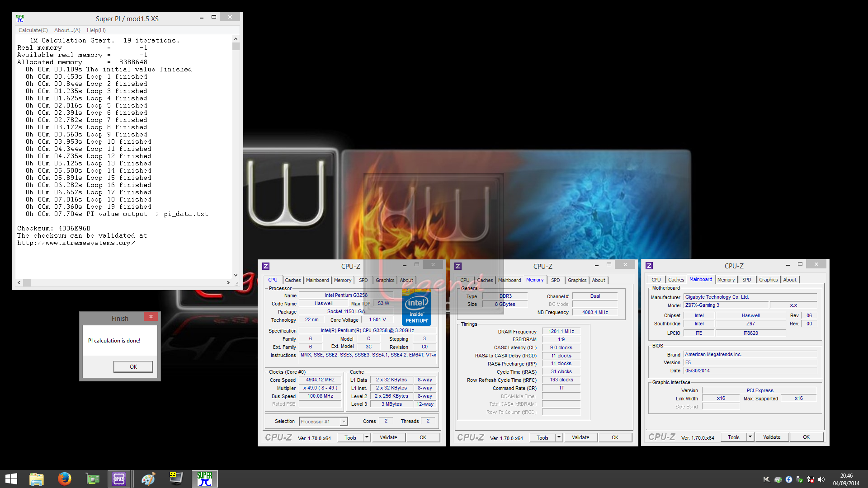Open the 99 monitor taskbar icon
The width and height of the screenshot is (868, 488).
pos(176,479)
